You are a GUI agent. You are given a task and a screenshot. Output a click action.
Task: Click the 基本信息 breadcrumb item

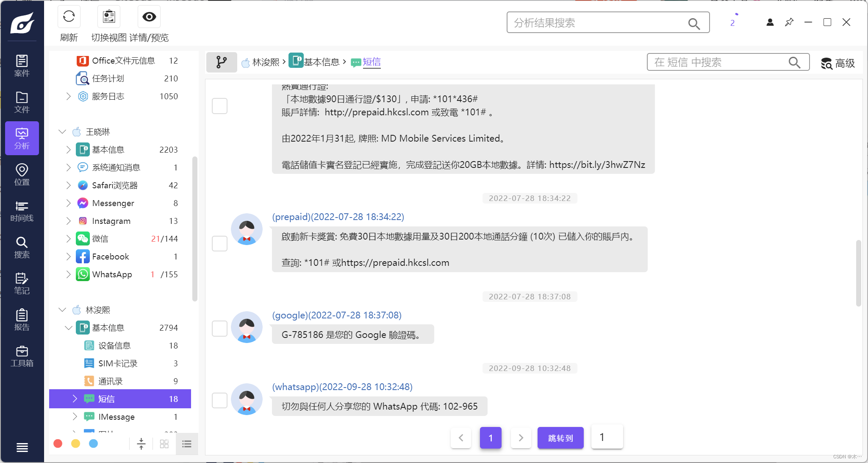click(321, 62)
